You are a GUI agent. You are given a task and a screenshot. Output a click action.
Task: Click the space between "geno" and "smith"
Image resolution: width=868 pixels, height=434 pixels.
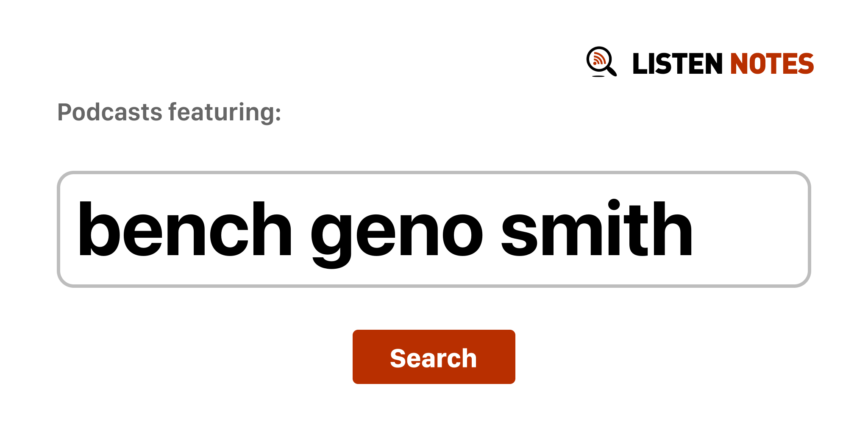coord(492,229)
